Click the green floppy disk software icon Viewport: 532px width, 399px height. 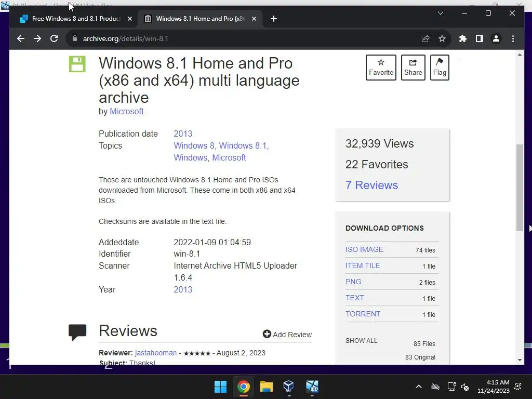click(x=77, y=64)
